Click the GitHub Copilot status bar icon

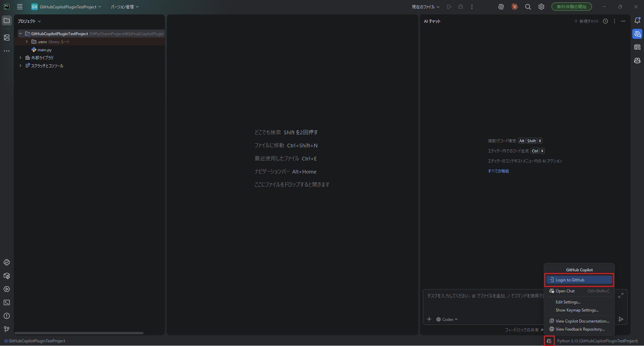pyautogui.click(x=549, y=341)
